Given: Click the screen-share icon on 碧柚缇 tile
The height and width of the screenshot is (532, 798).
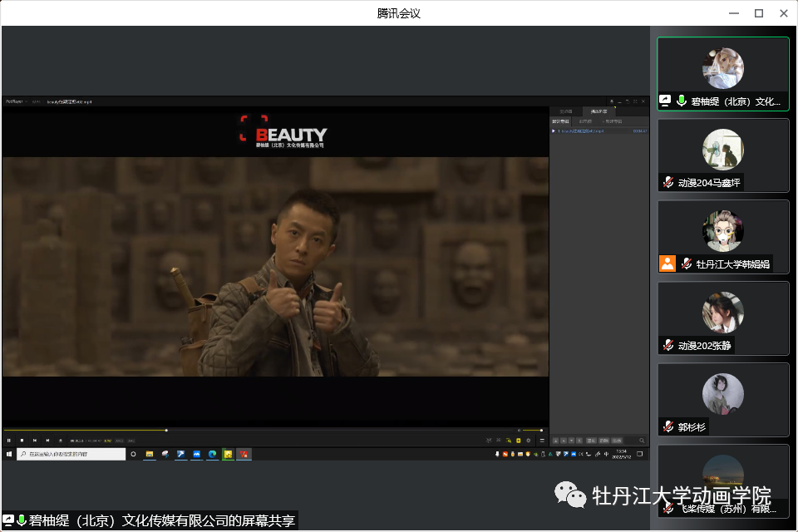Looking at the screenshot, I should pos(665,101).
